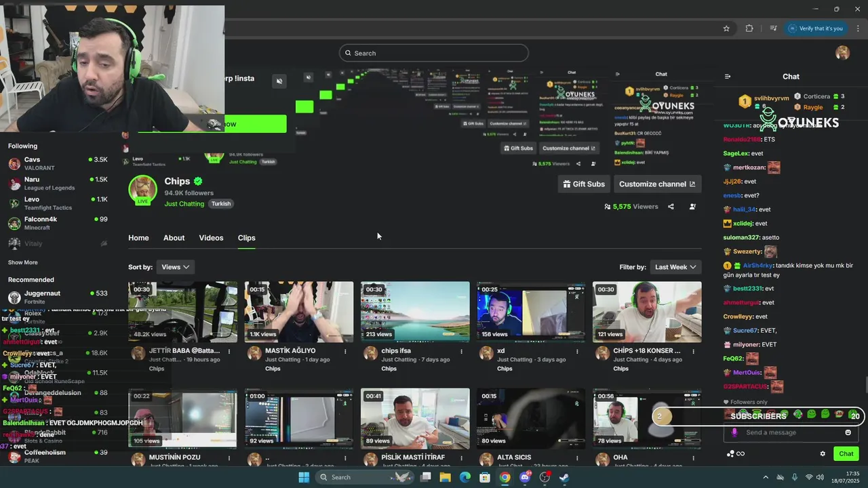
Task: Open chat settings gear icon
Action: [x=823, y=454]
